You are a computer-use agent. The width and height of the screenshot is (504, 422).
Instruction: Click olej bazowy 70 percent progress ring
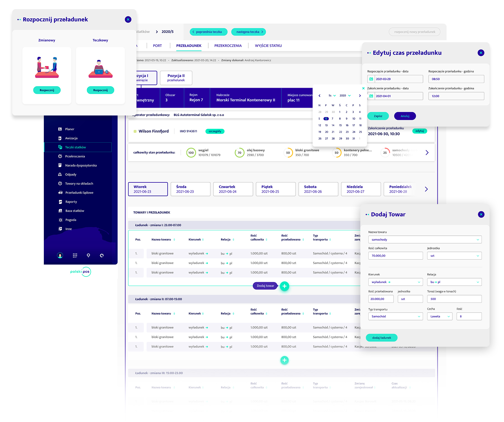pos(239,153)
